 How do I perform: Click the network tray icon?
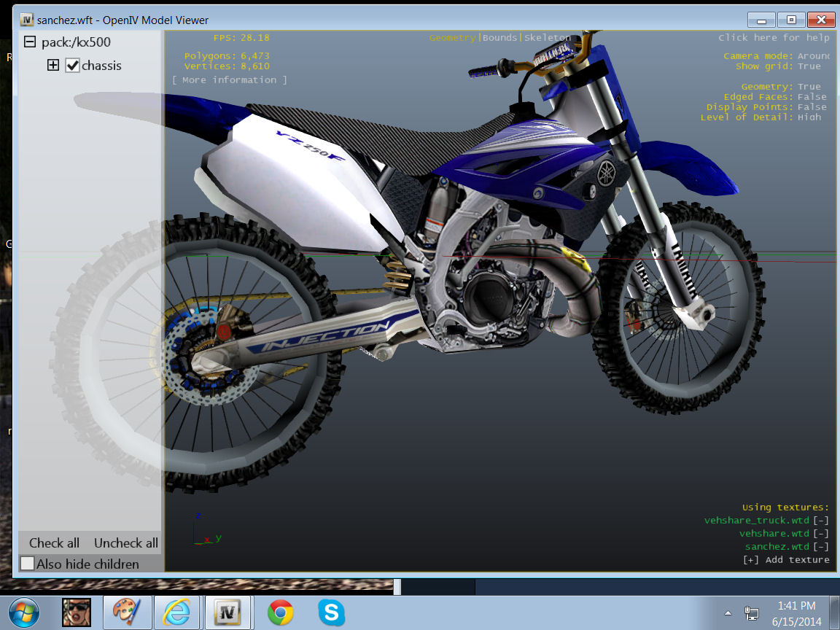(752, 612)
